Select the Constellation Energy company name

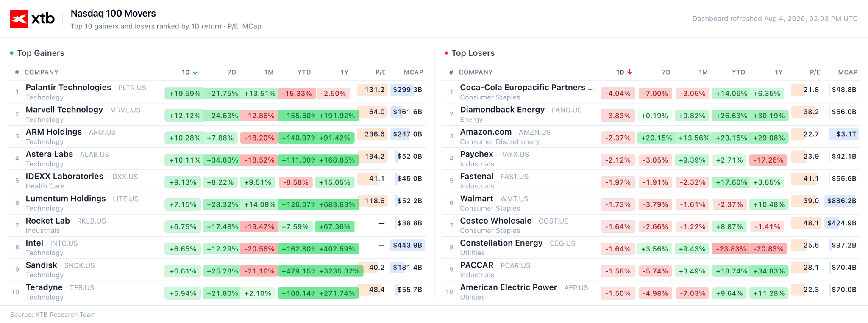point(501,243)
